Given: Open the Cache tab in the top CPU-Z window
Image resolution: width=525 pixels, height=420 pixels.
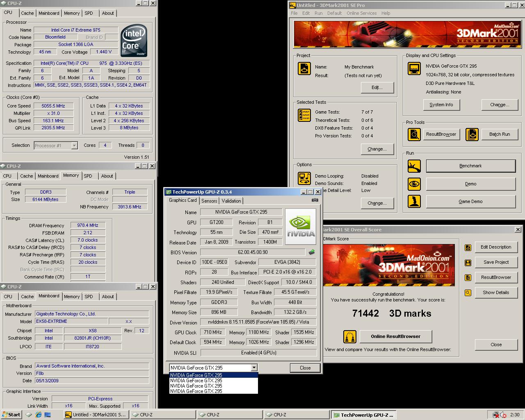Looking at the screenshot, I should 27,13.
